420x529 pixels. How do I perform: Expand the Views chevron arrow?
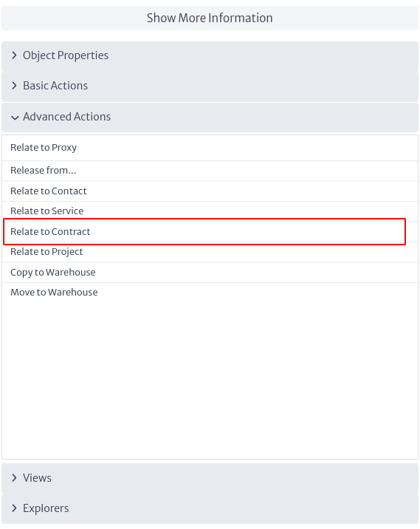pyautogui.click(x=14, y=477)
